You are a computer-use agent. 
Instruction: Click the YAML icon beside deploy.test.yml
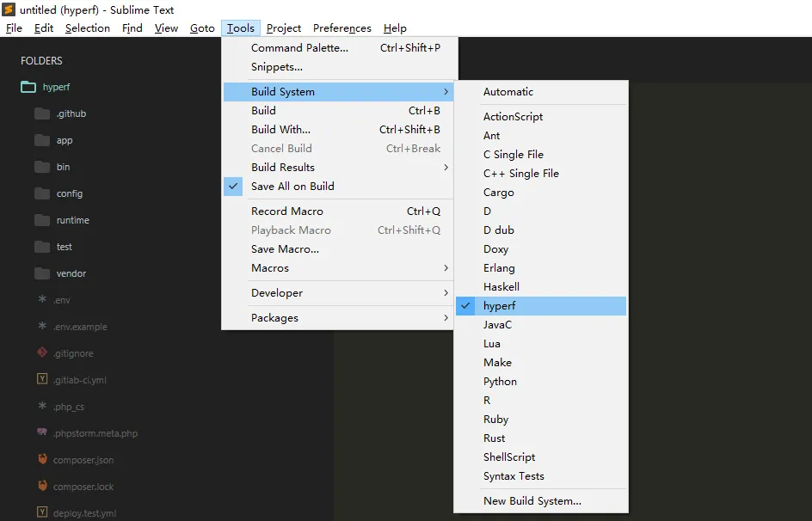tap(42, 512)
